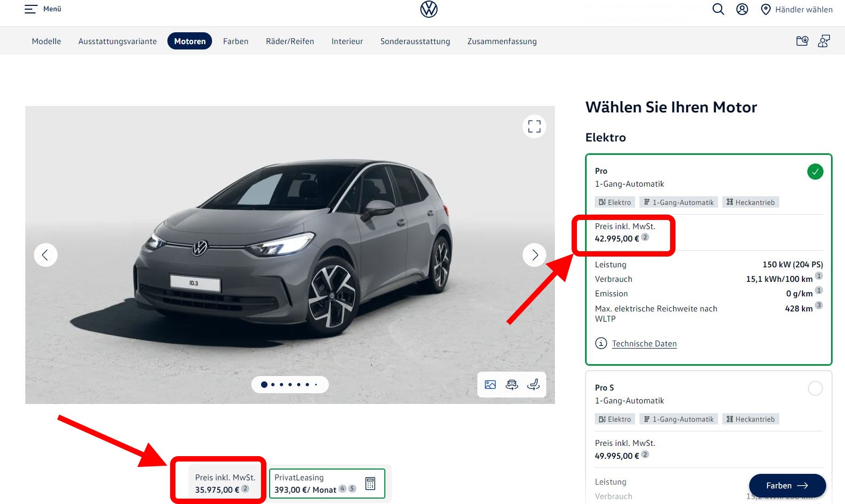Click the Heckantrieb tag on the Pro S card
Image resolution: width=845 pixels, height=504 pixels.
(751, 419)
